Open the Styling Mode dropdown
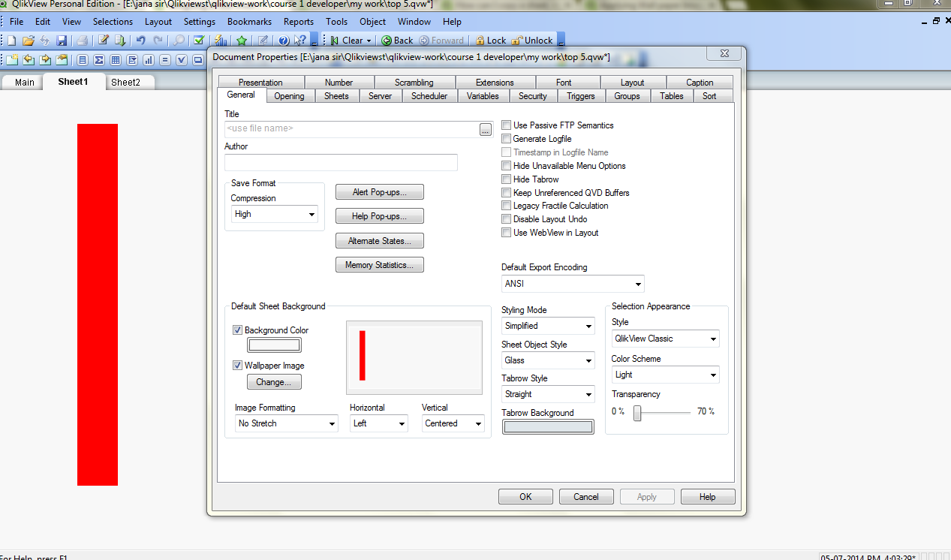 tap(548, 326)
